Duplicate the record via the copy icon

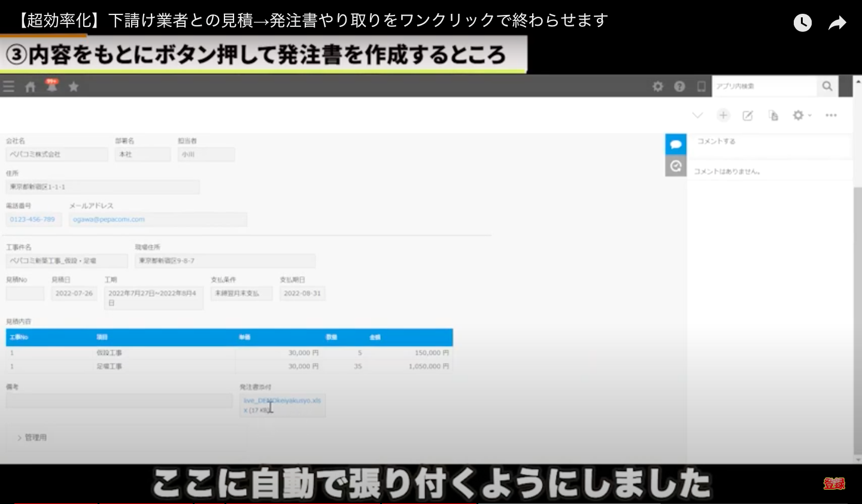coord(773,115)
